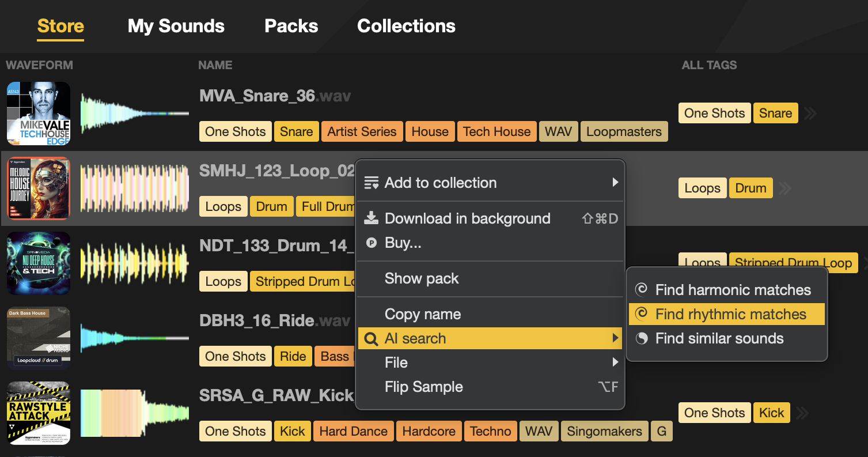The width and height of the screenshot is (868, 457).
Task: Choose Find rhythmic matches
Action: coord(727,314)
